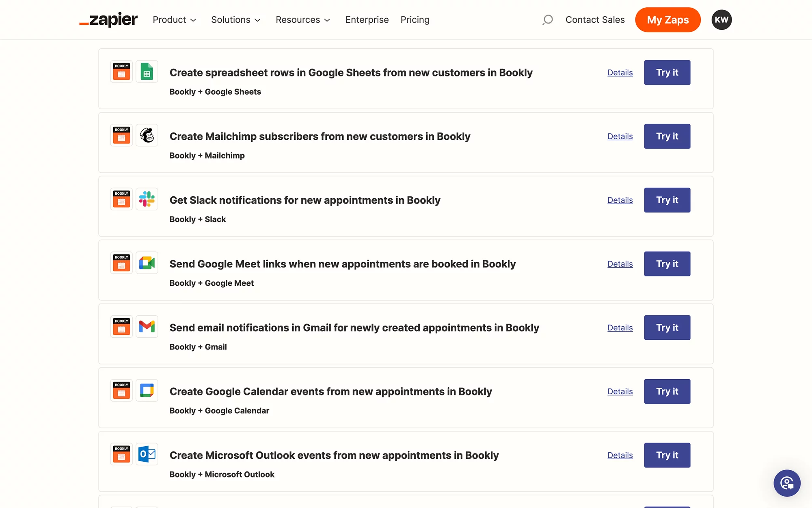
Task: Open the search magnifier icon
Action: [548, 20]
